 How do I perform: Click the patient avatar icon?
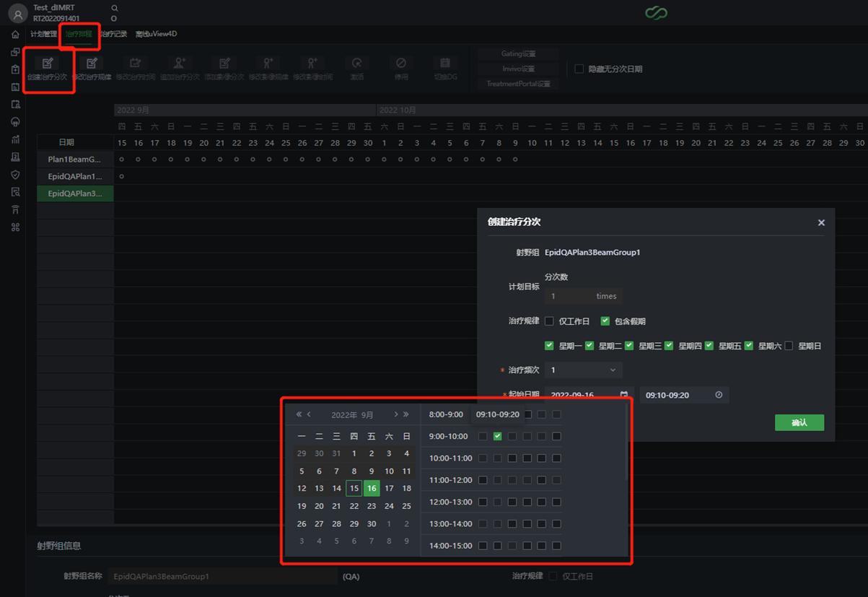click(18, 12)
